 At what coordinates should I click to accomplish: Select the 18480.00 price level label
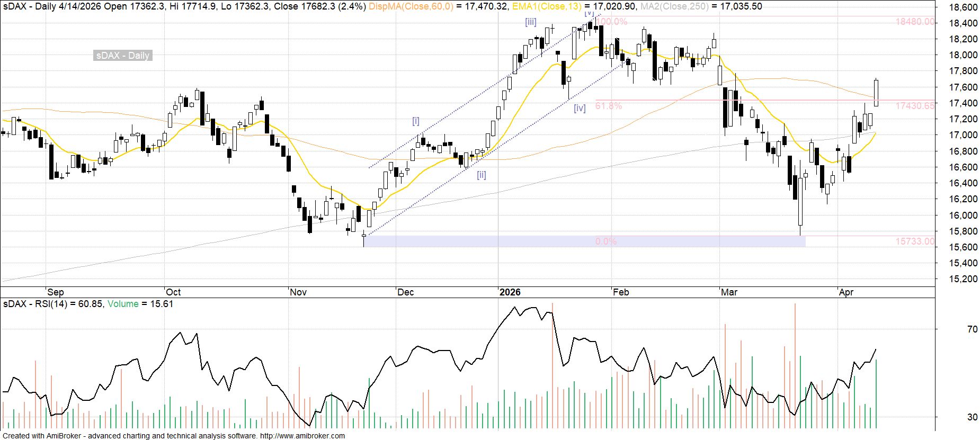coord(915,22)
